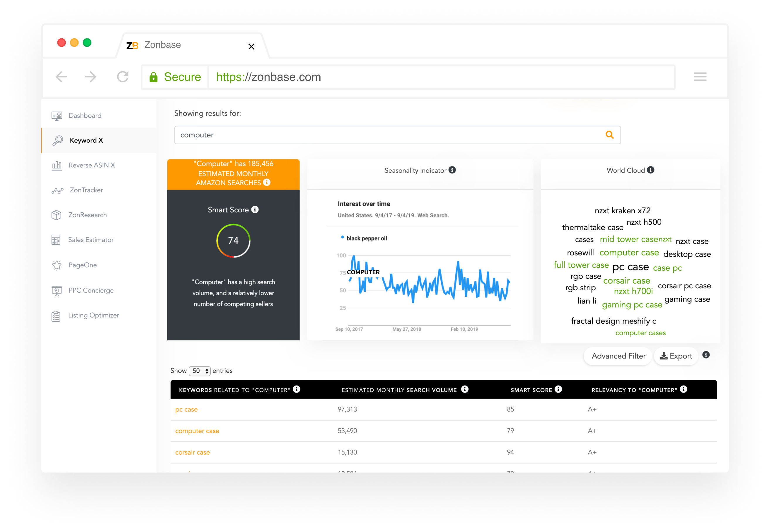770x532 pixels.
Task: Click the keyword search input field
Action: [397, 135]
